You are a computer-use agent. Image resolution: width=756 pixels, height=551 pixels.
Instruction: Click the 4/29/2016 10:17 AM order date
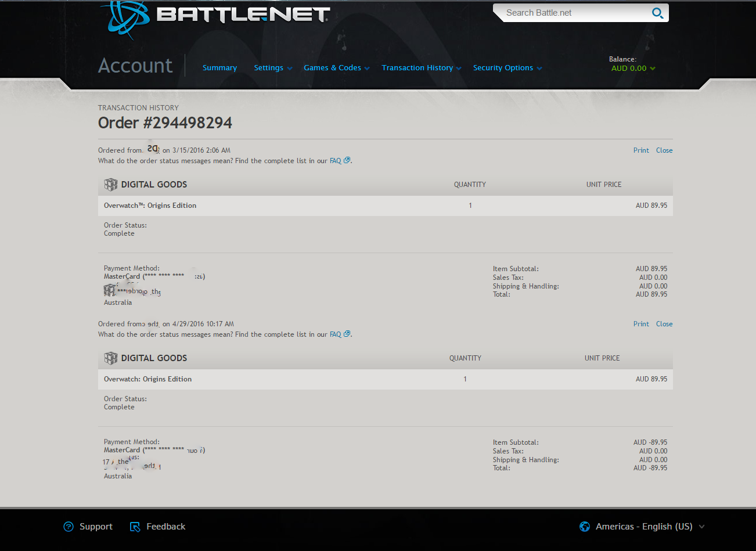tap(203, 324)
